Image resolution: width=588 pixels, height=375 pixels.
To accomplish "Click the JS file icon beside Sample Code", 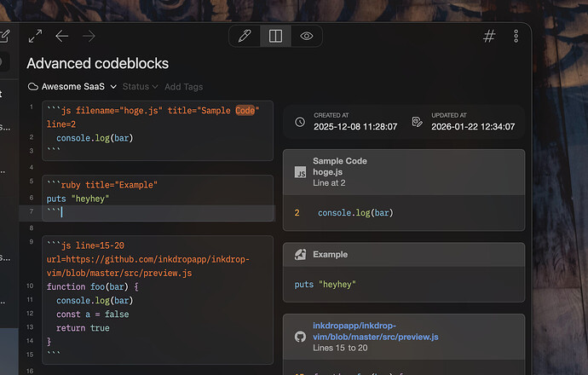I will coord(300,172).
